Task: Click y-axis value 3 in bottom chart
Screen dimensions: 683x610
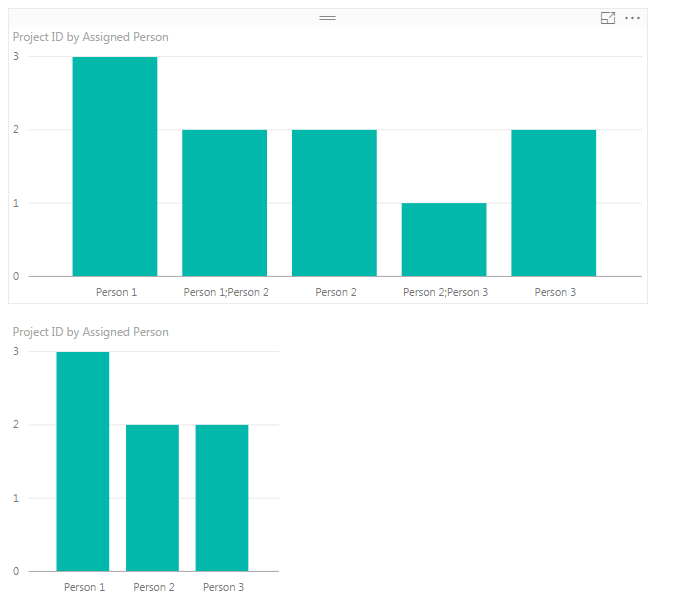Action: (x=16, y=351)
